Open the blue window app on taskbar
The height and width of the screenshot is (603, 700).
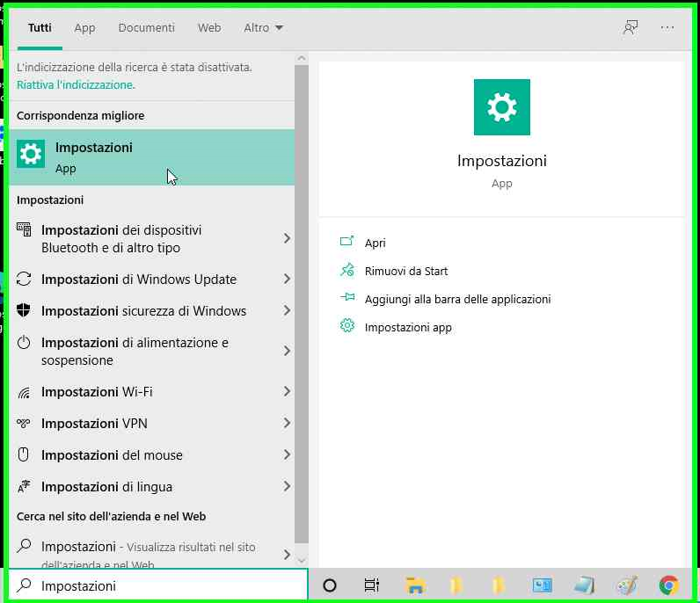542,585
